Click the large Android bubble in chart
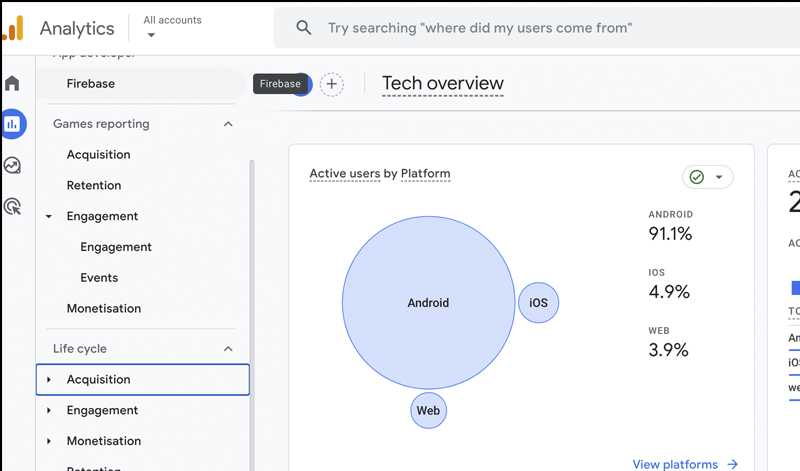The image size is (800, 471). tap(428, 303)
